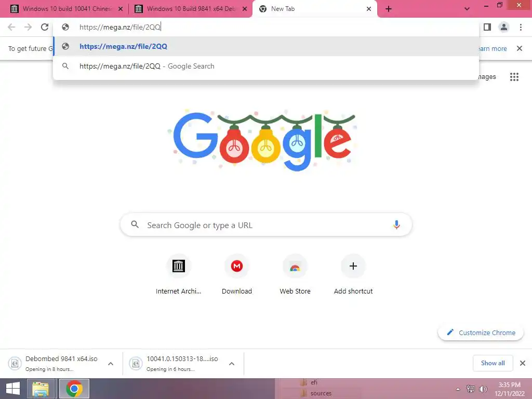Show hidden tray icons arrow
This screenshot has height=399, width=532.
(458, 389)
